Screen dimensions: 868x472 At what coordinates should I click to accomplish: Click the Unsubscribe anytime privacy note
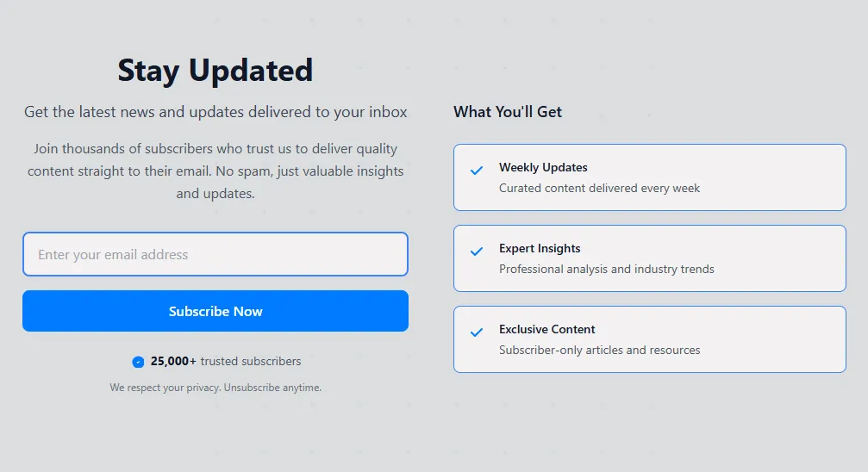215,388
